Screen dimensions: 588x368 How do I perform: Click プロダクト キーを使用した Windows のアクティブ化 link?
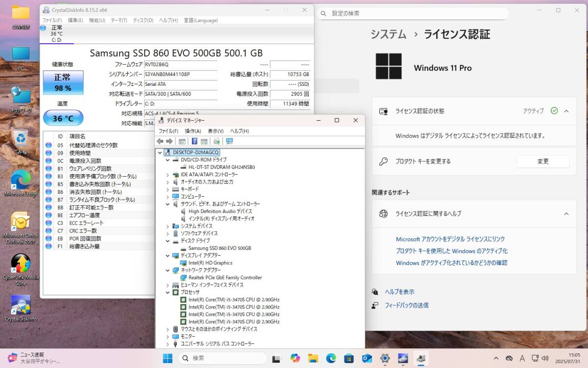pos(452,251)
